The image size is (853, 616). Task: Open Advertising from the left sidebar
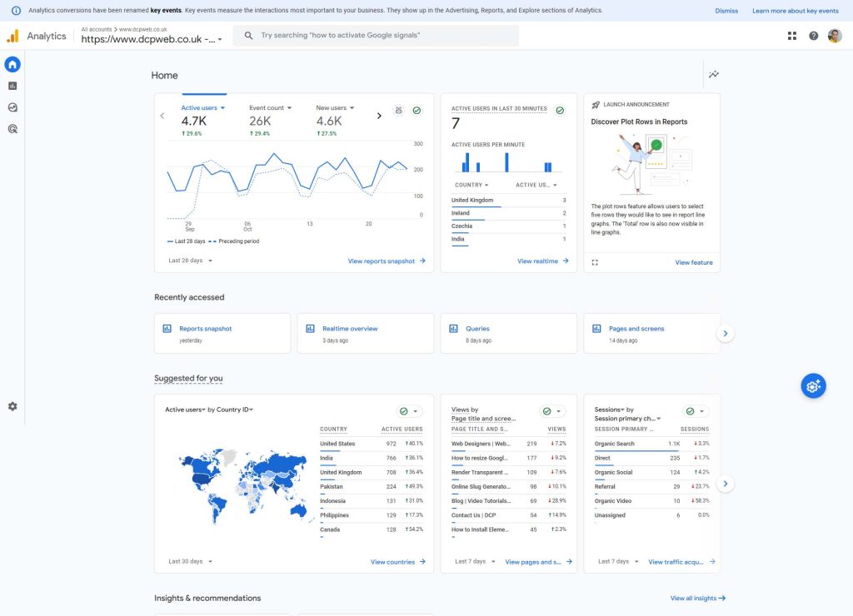point(12,128)
